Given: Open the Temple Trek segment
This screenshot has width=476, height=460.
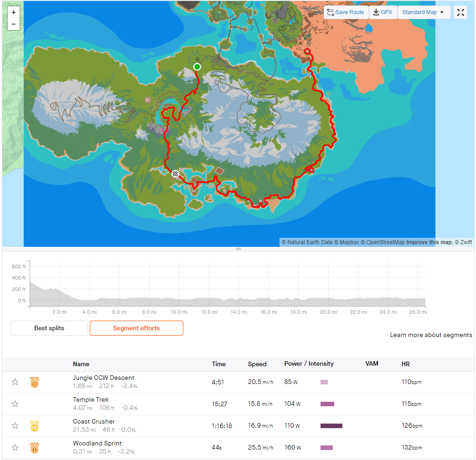Looking at the screenshot, I should (91, 400).
